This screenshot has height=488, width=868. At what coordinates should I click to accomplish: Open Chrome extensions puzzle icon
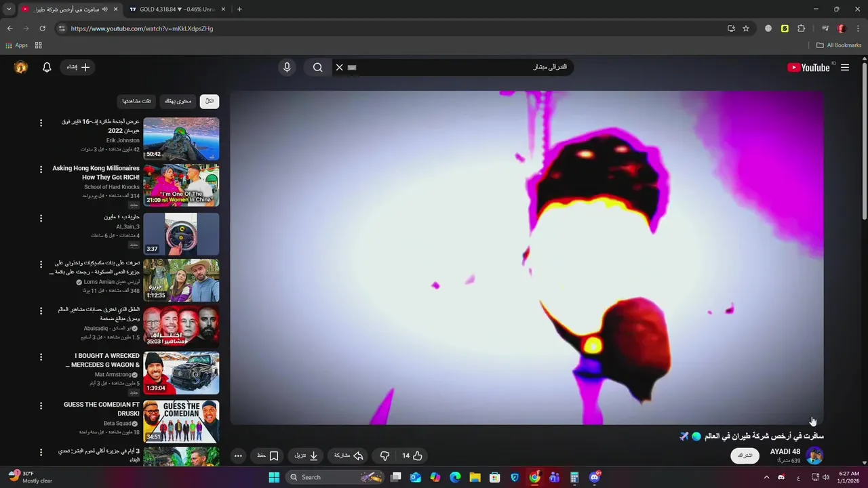pyautogui.click(x=802, y=28)
